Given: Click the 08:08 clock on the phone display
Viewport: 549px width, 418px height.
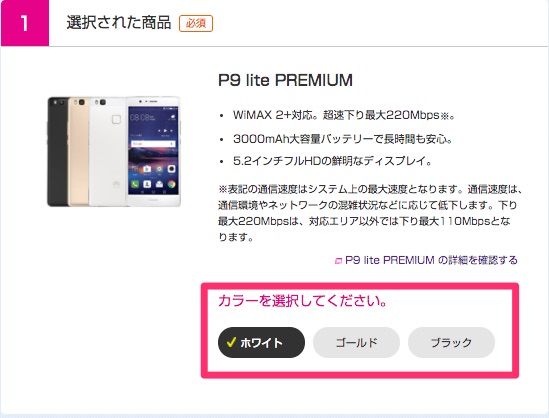Looking at the screenshot, I should [140, 117].
